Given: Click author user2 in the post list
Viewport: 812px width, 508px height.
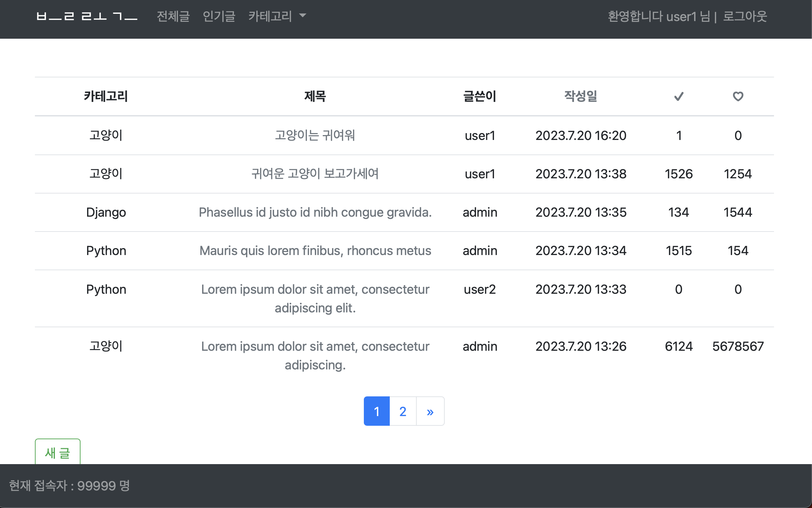Looking at the screenshot, I should pyautogui.click(x=480, y=289).
